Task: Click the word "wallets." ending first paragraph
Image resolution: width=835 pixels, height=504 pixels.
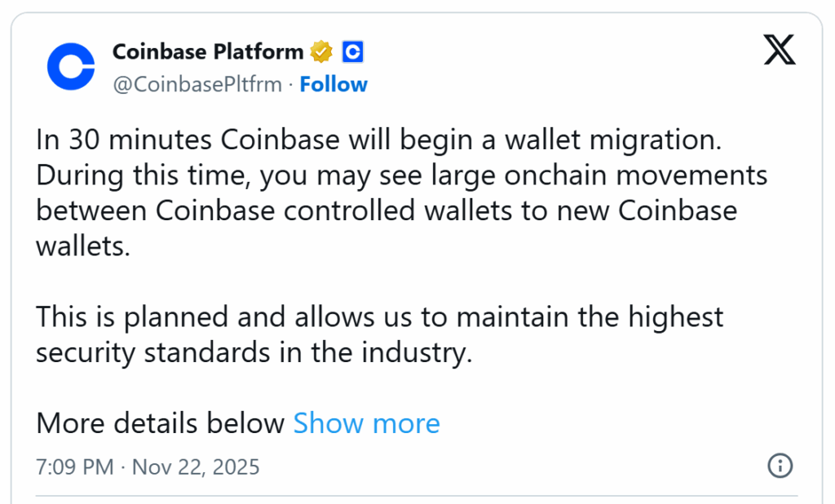Action: [x=83, y=245]
